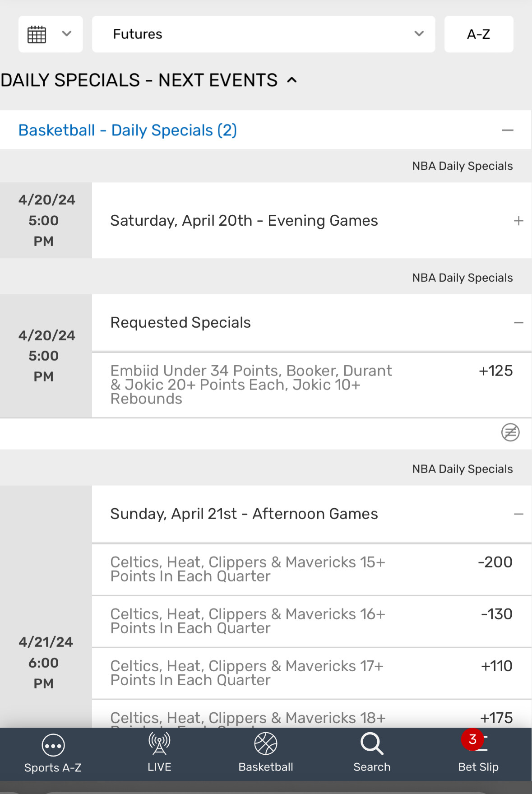Viewport: 532px width, 794px height.
Task: Select the +125 Embiid special odds
Action: pos(495,371)
